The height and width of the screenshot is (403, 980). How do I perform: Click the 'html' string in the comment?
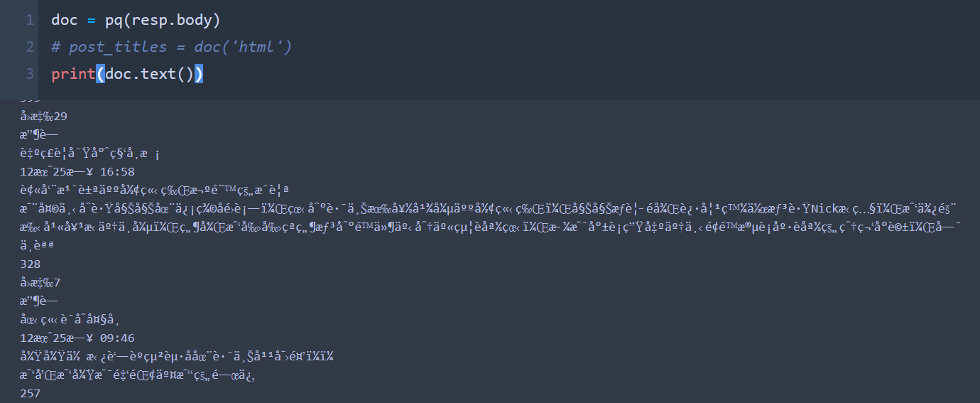pyautogui.click(x=261, y=47)
